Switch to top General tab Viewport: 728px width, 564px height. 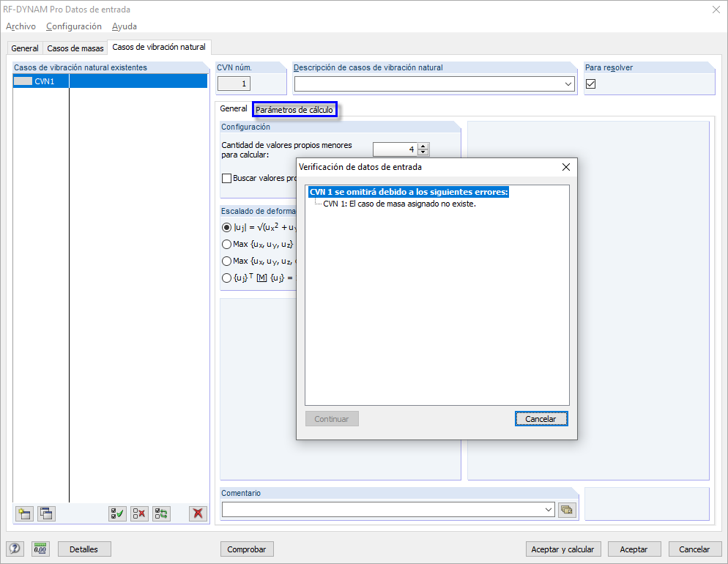point(25,48)
